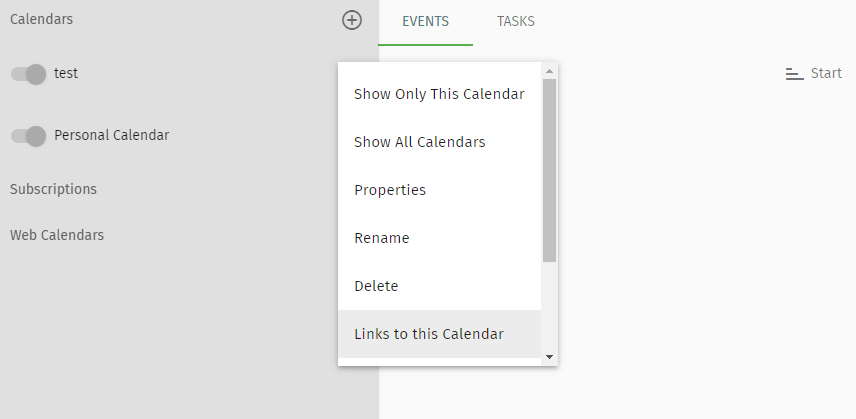856x419 pixels.
Task: Click the sort order icon beside Start
Action: point(794,74)
